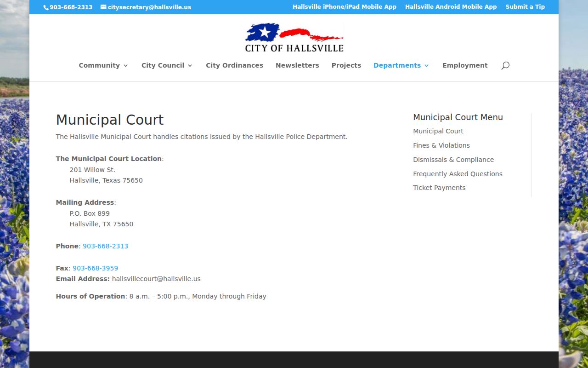Image resolution: width=588 pixels, height=368 pixels.
Task: Click the Email Address label
Action: 83,279
